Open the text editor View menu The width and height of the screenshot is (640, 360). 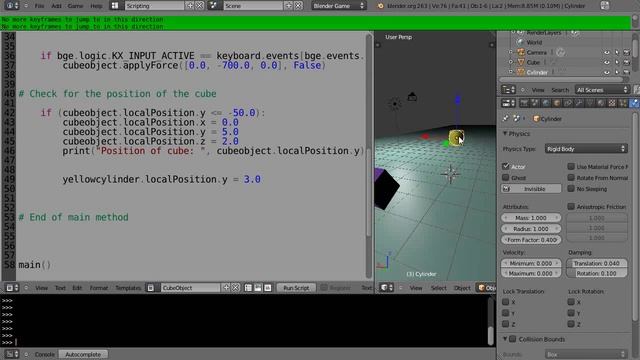41,288
